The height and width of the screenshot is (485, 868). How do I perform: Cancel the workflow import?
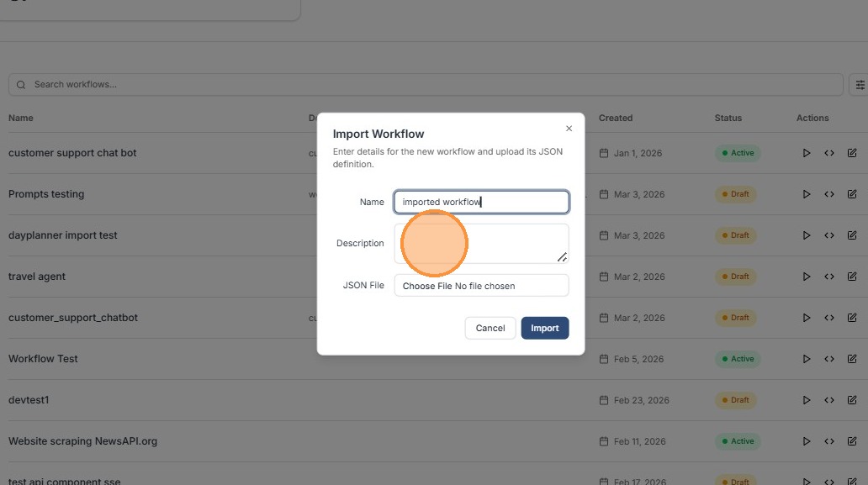click(490, 328)
